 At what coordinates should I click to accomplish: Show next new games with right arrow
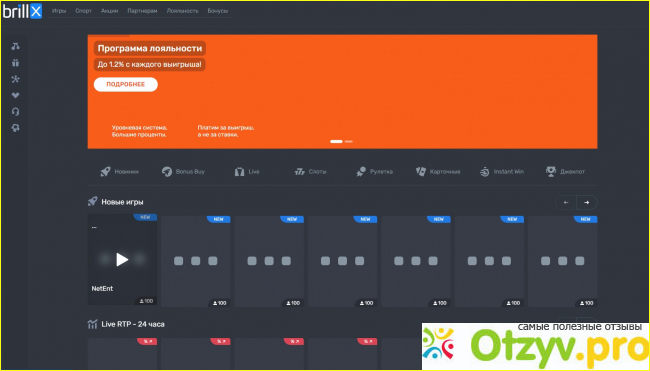[587, 202]
